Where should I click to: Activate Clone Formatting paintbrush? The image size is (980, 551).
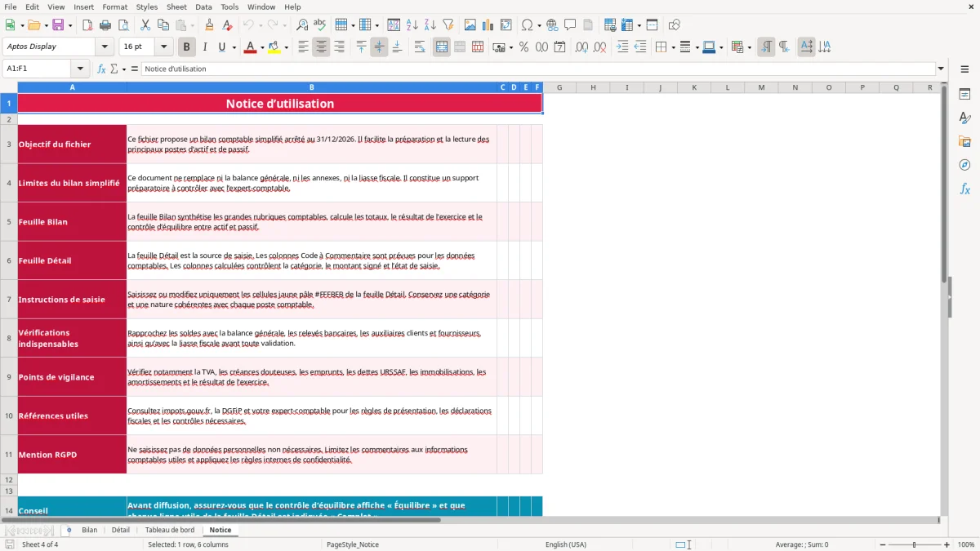pyautogui.click(x=210, y=25)
